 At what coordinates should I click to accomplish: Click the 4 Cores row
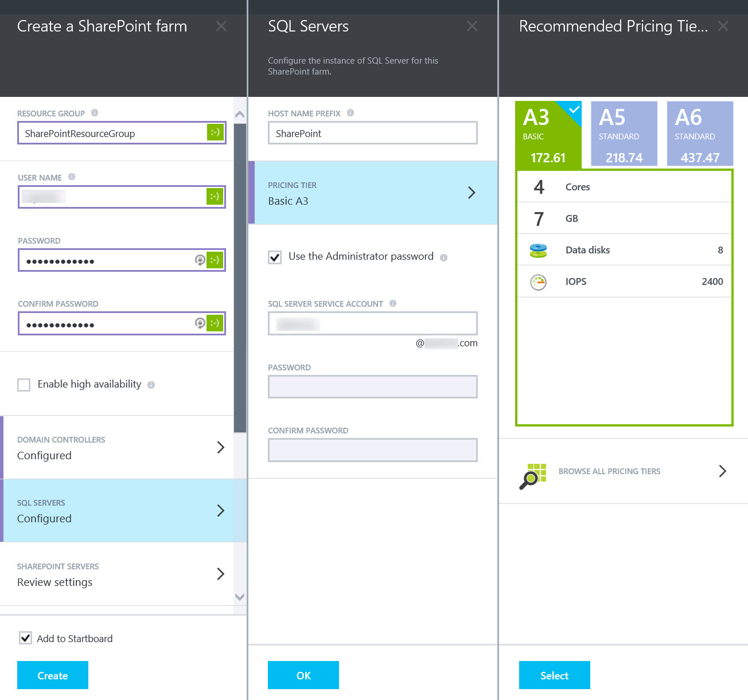click(624, 187)
